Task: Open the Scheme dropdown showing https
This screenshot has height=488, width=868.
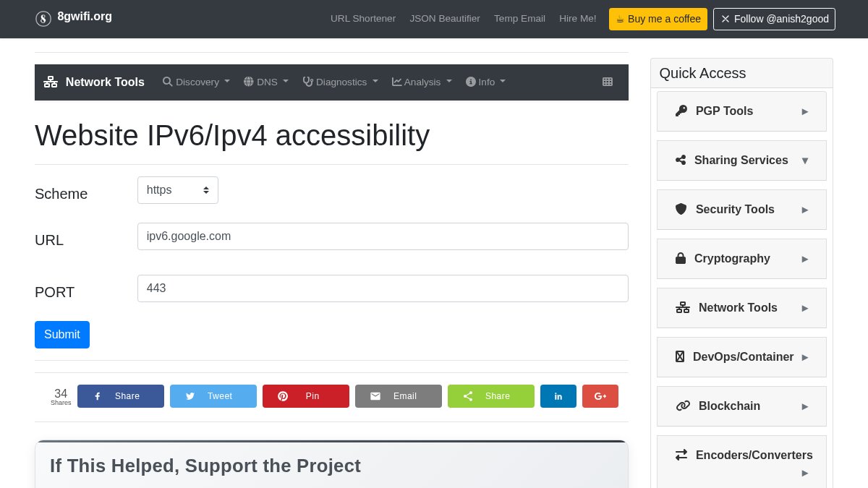Action: (x=178, y=189)
